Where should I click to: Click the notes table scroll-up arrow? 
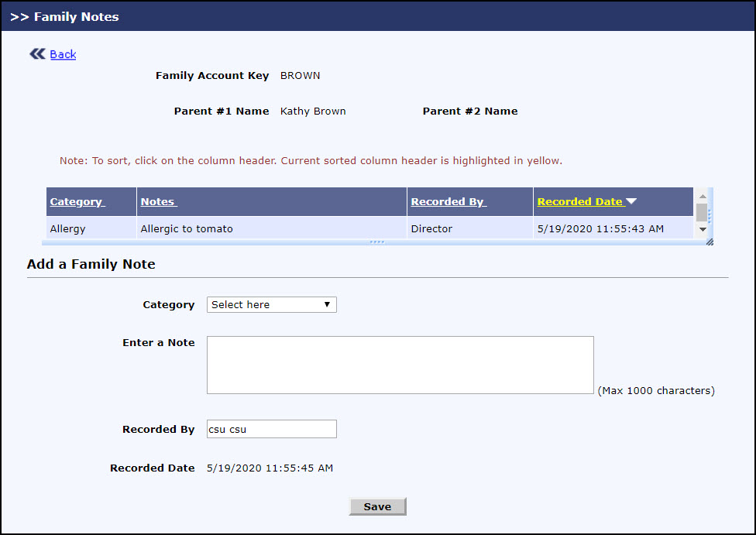coord(702,195)
